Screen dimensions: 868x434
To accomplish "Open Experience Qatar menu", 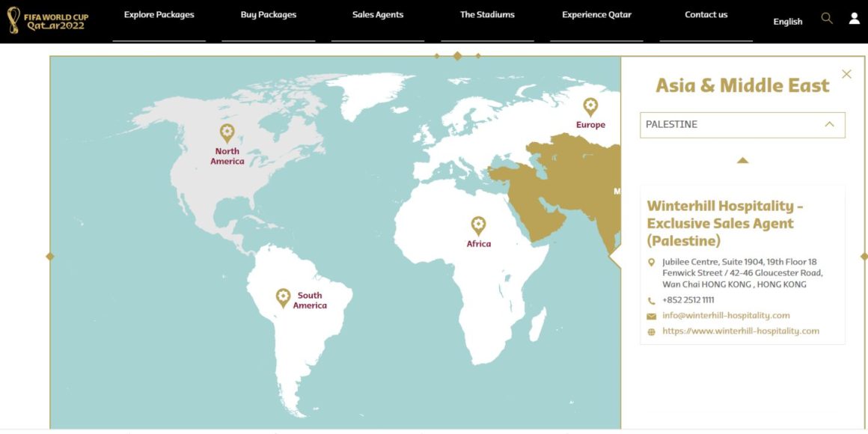I will coord(596,15).
